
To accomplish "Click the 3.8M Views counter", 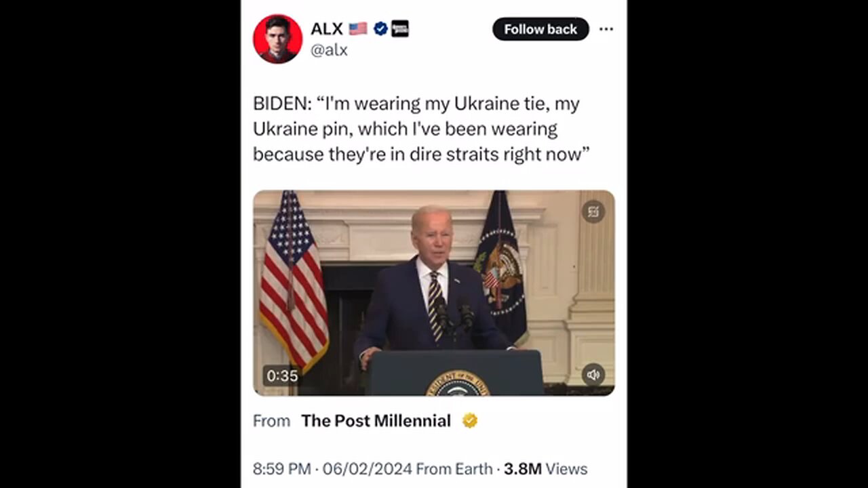I will click(545, 469).
